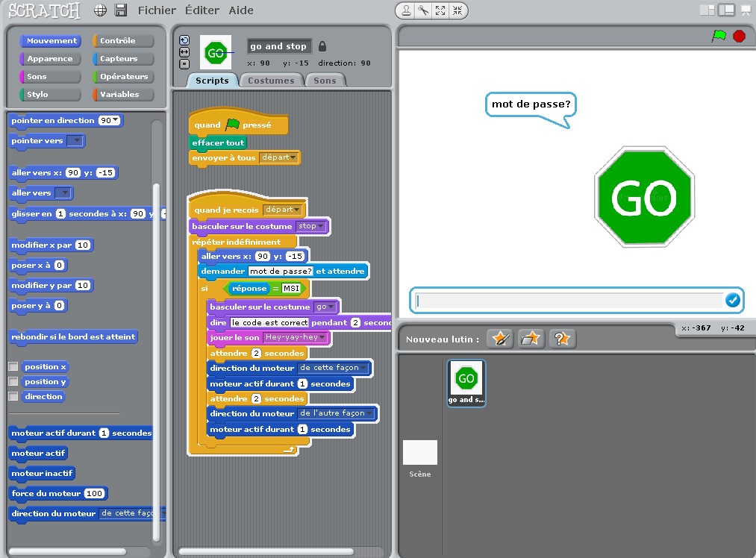Image resolution: width=756 pixels, height=558 pixels.
Task: Select the Sons block category button
Action: (x=50, y=77)
